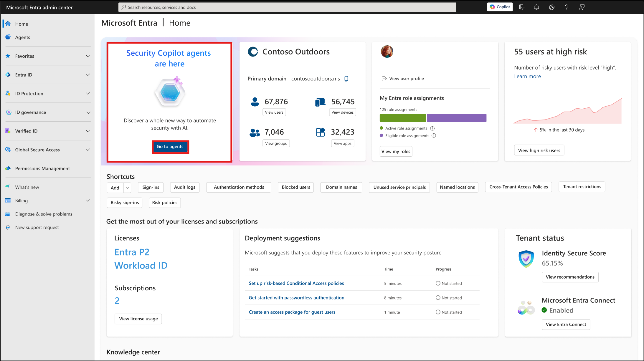The width and height of the screenshot is (644, 361).
Task: Open the settings gear icon
Action: tap(551, 7)
